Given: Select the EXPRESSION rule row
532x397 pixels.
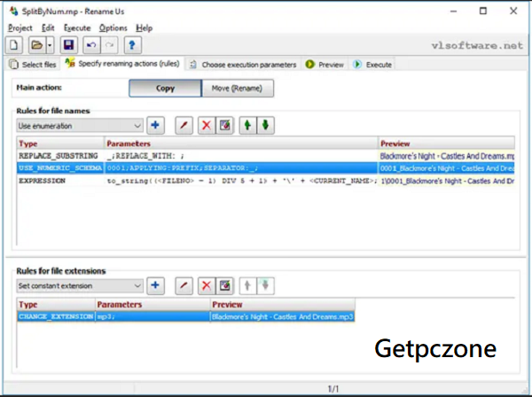Looking at the screenshot, I should tap(266, 181).
